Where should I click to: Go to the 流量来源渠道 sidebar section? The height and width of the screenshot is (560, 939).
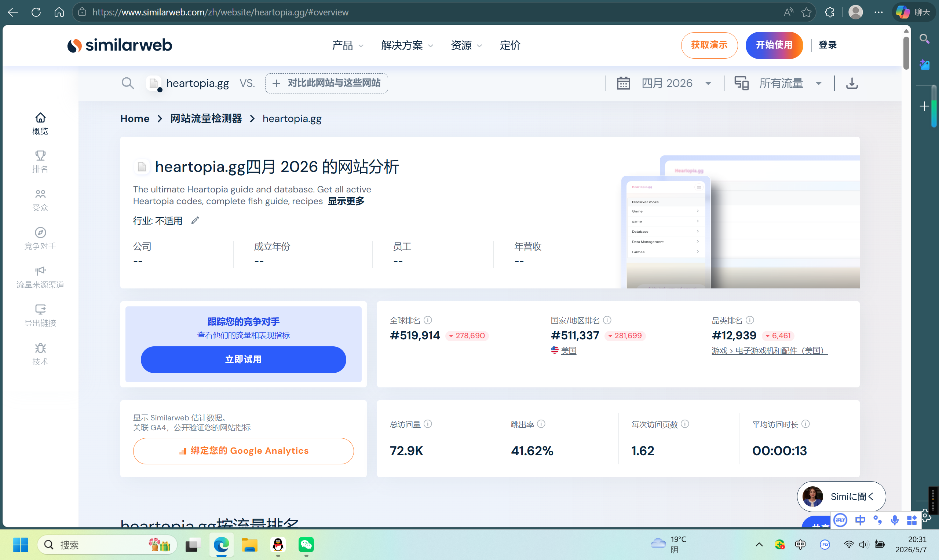[x=40, y=277]
